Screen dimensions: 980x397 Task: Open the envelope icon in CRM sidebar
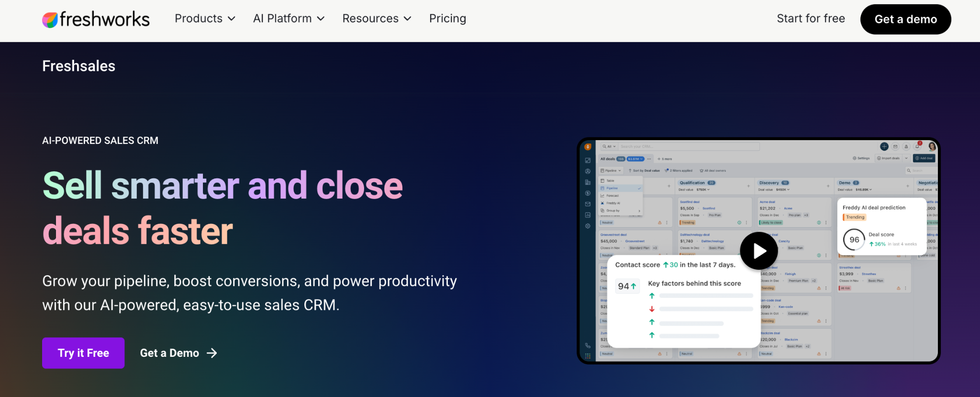click(x=588, y=204)
